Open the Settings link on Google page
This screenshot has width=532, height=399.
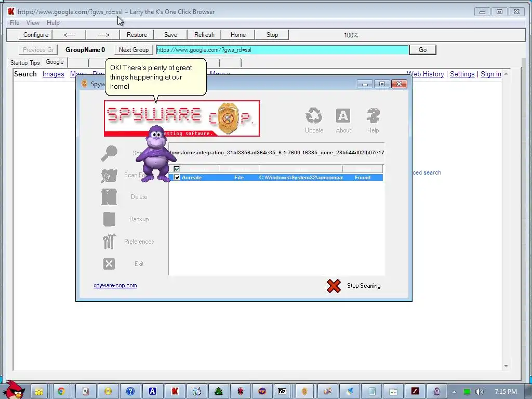point(462,74)
